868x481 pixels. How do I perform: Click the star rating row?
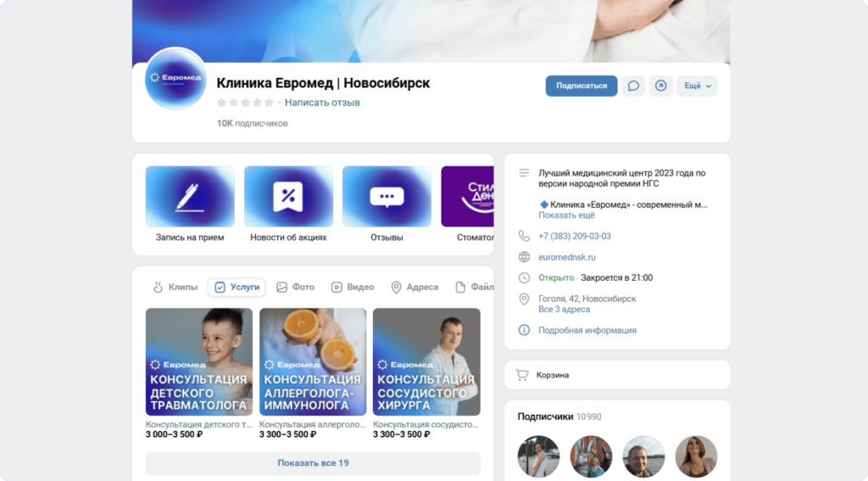coord(245,103)
